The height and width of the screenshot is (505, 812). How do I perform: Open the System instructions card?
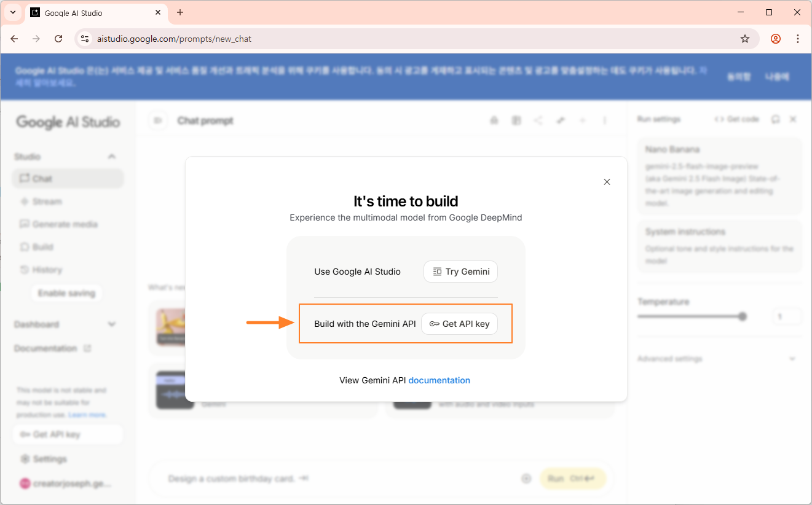[x=720, y=246]
